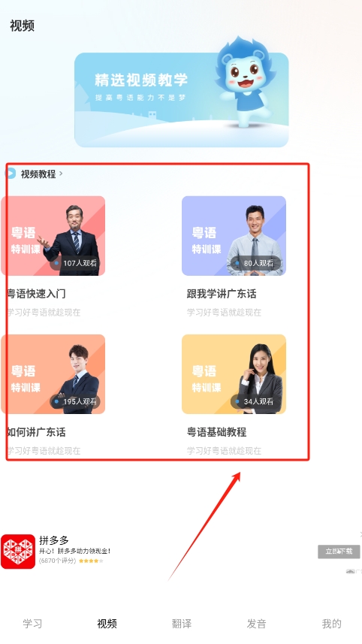Select the 视频 tab in bottom bar
362x644 pixels.
[107, 624]
